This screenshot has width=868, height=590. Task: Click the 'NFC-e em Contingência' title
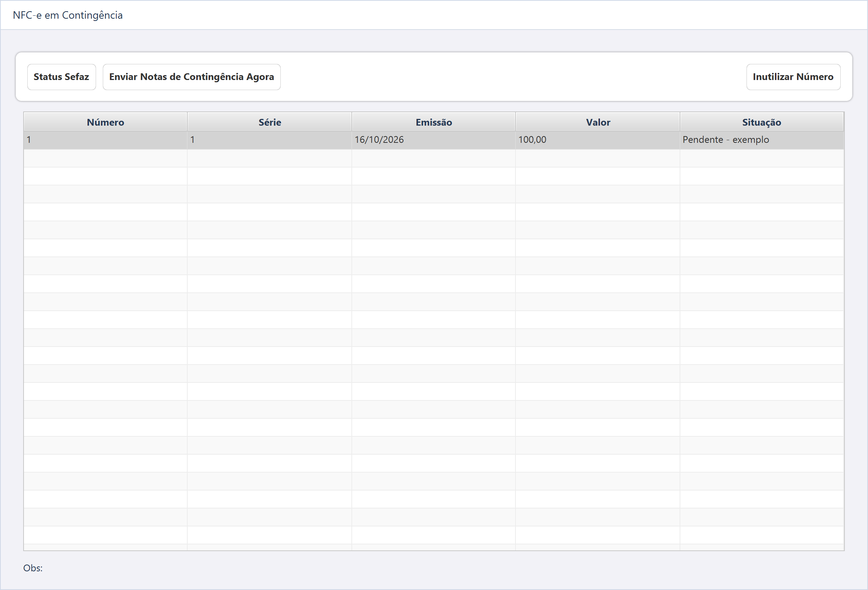68,15
